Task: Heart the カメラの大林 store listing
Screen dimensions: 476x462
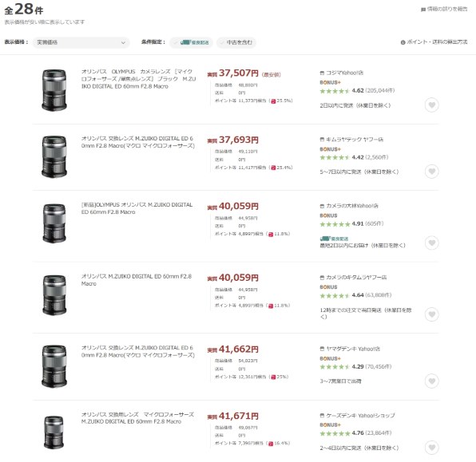Action: point(431,243)
